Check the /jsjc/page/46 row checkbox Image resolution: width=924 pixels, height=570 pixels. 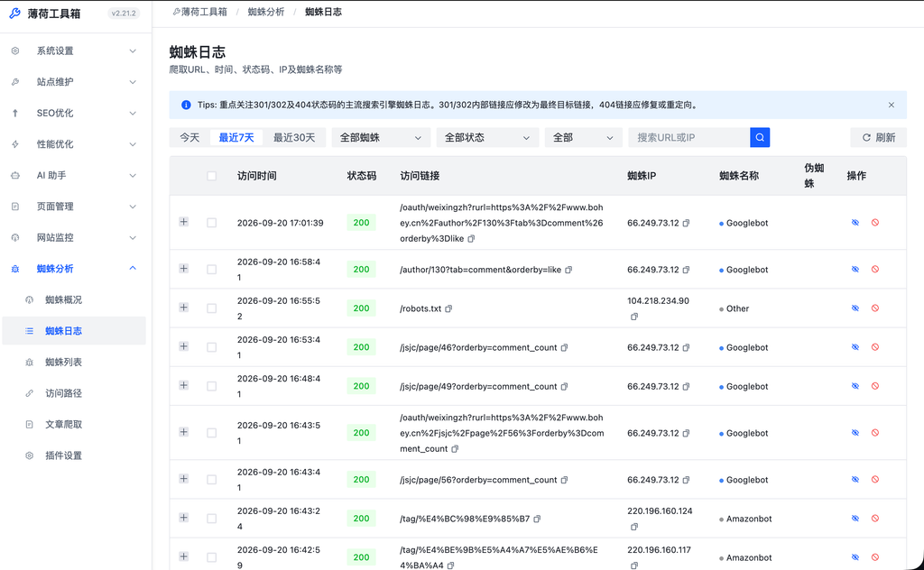point(211,347)
